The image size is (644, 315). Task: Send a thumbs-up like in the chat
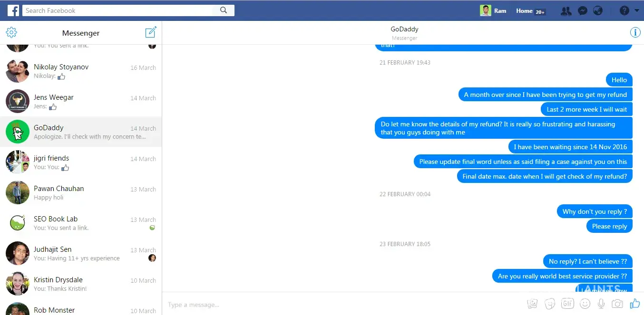(x=634, y=304)
